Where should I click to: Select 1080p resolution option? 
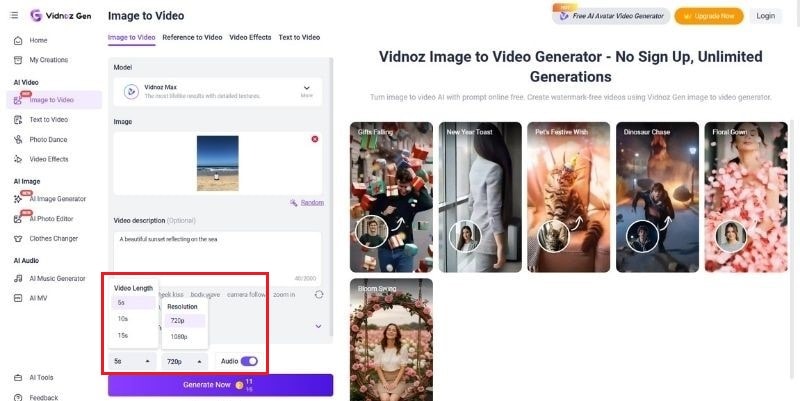(x=185, y=337)
